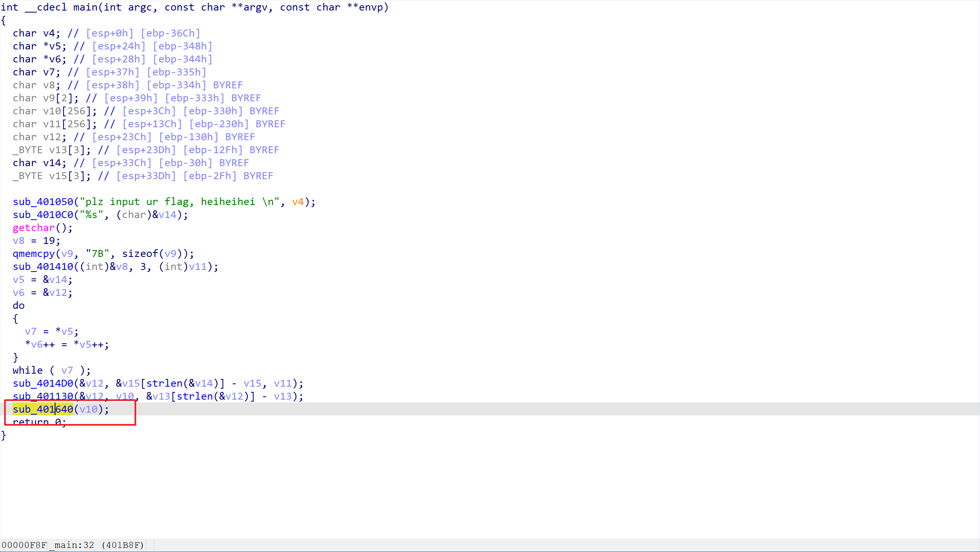Select the "%s" format string
Image resolution: width=980 pixels, height=552 pixels.
(92, 214)
